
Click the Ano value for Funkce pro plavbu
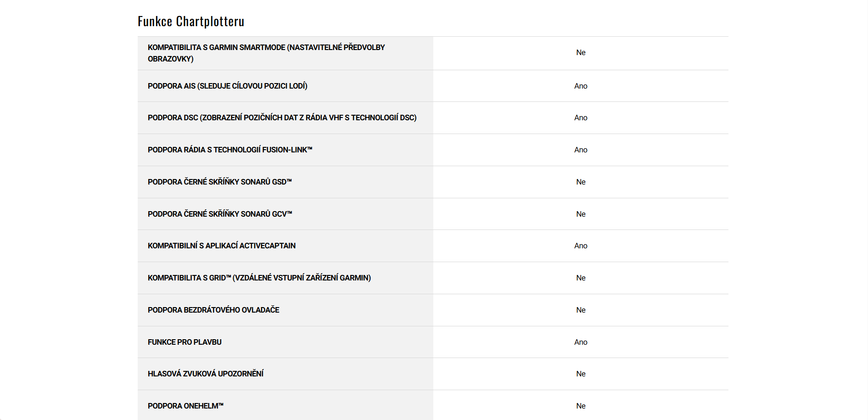(x=581, y=342)
